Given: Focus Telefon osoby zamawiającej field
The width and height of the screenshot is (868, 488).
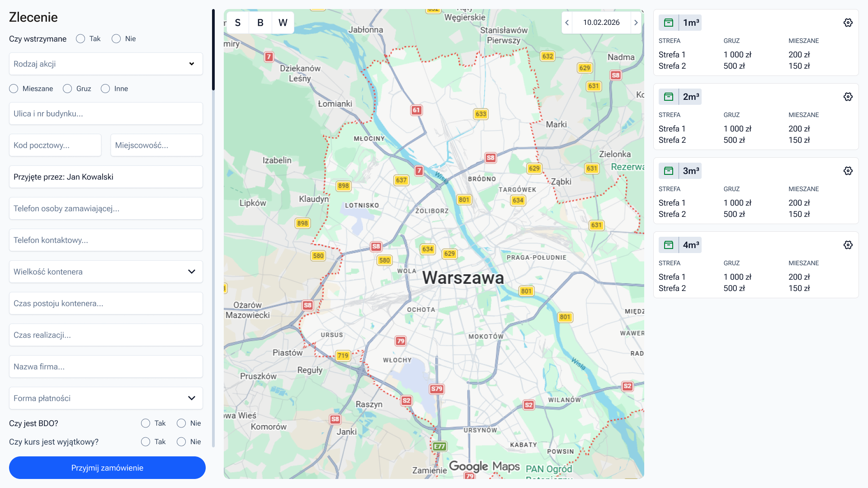Looking at the screenshot, I should coord(106,208).
